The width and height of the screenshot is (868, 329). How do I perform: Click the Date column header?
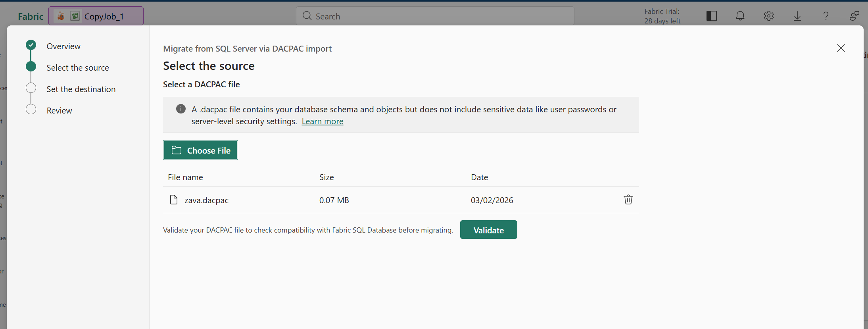point(479,177)
